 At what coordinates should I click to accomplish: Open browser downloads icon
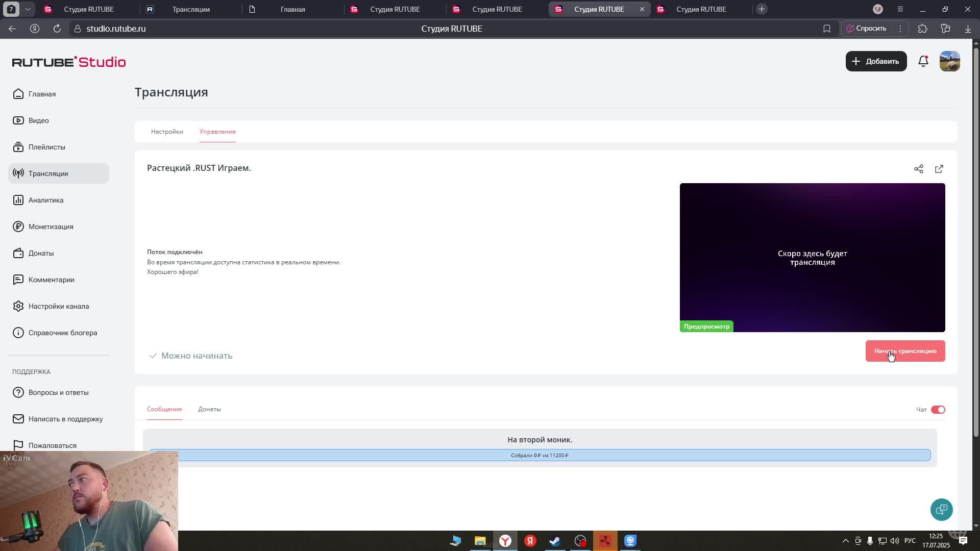[968, 29]
